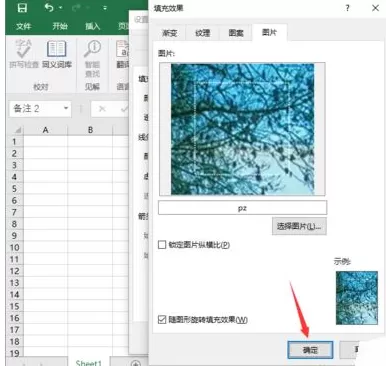Click the 同义词库 thesaurus book icon

click(57, 49)
